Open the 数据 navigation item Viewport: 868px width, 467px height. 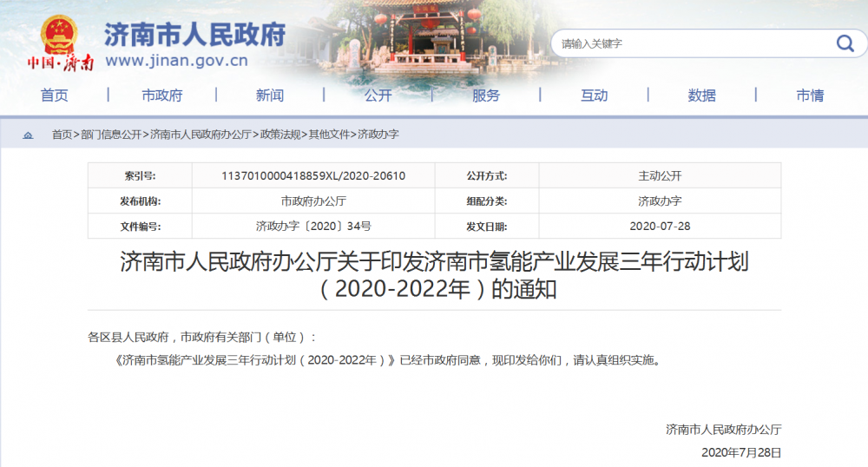tap(702, 95)
